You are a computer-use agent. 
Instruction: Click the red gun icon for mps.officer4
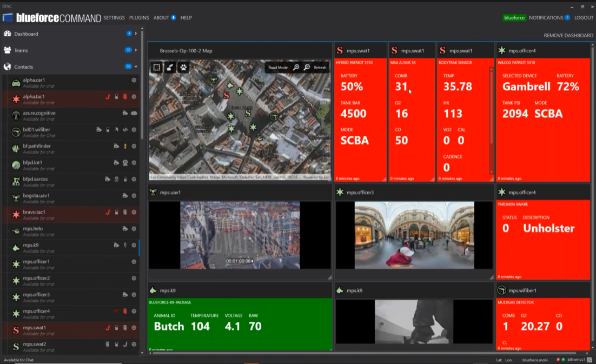[x=116, y=311]
